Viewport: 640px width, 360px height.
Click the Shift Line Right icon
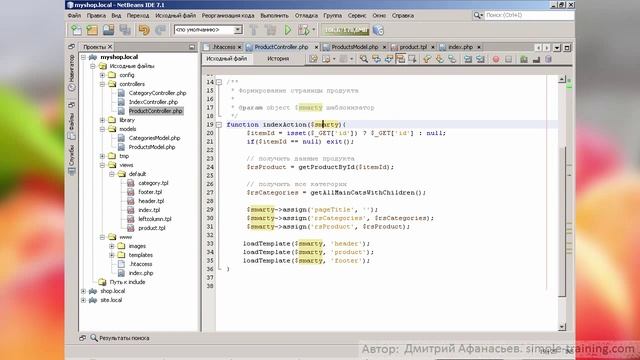480,59
